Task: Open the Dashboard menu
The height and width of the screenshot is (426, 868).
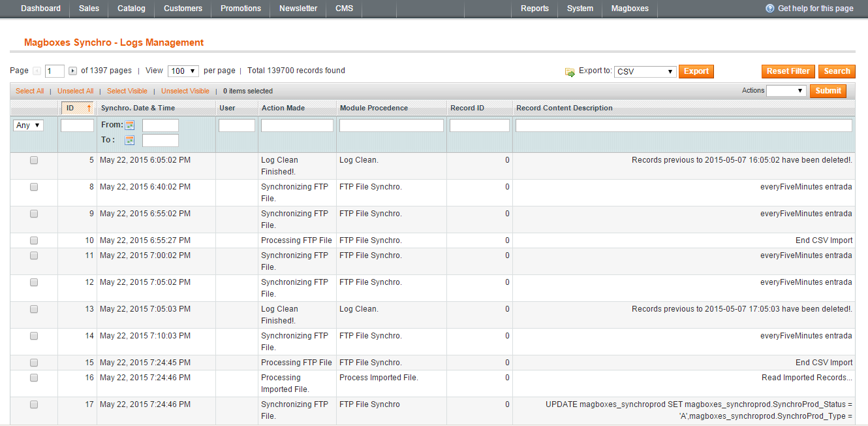Action: 40,8
